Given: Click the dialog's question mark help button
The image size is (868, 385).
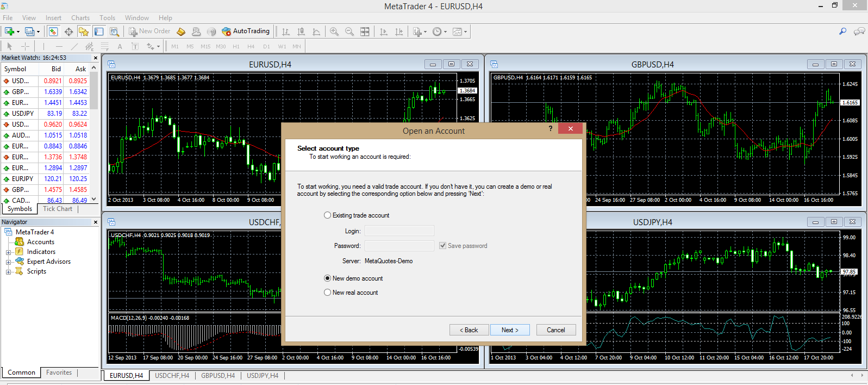Looking at the screenshot, I should [551, 128].
